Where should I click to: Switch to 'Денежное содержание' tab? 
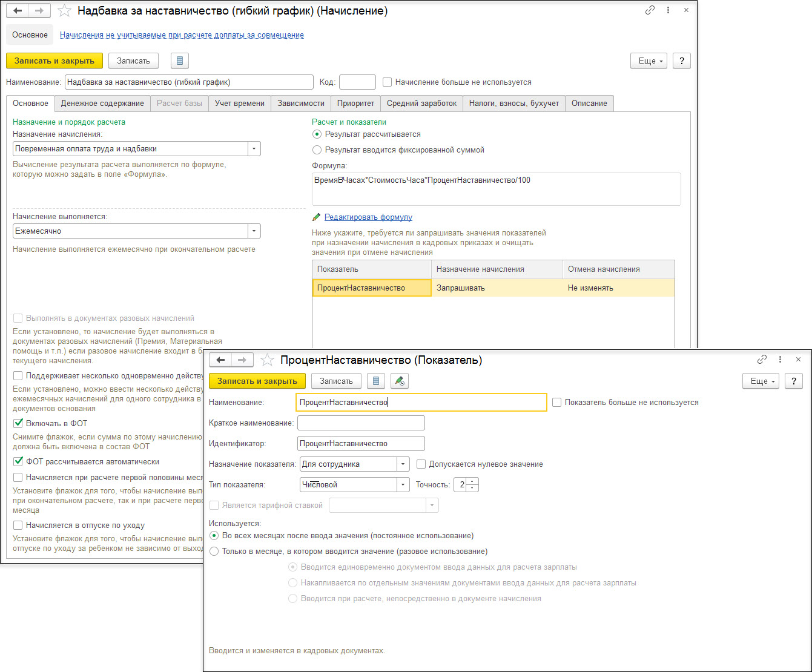[x=102, y=103]
